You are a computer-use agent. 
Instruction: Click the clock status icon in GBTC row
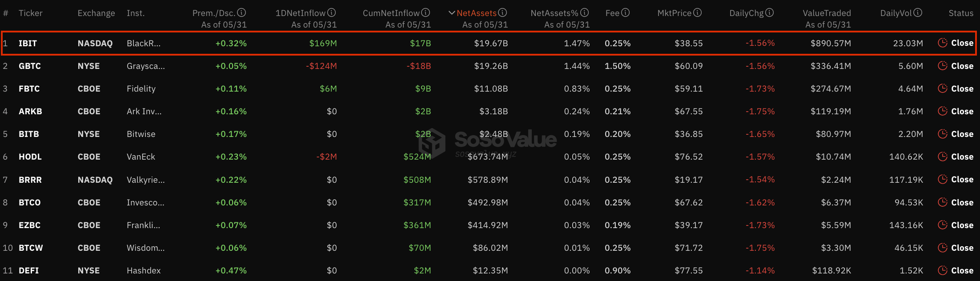pyautogui.click(x=942, y=66)
